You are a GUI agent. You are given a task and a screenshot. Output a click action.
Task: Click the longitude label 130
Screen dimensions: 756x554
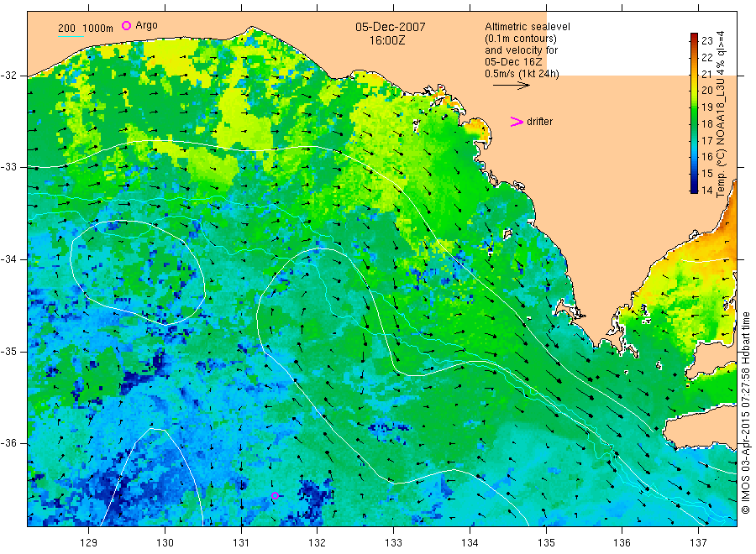[x=165, y=542]
